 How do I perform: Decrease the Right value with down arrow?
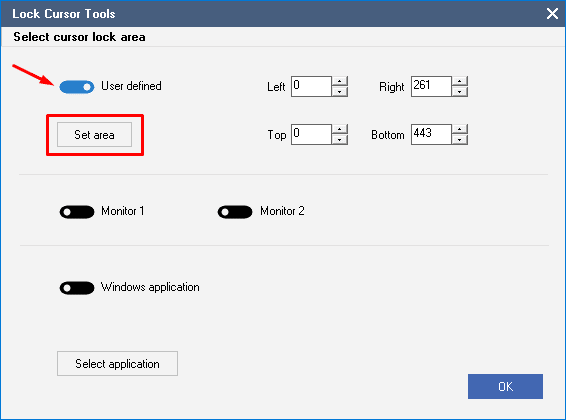click(x=460, y=92)
